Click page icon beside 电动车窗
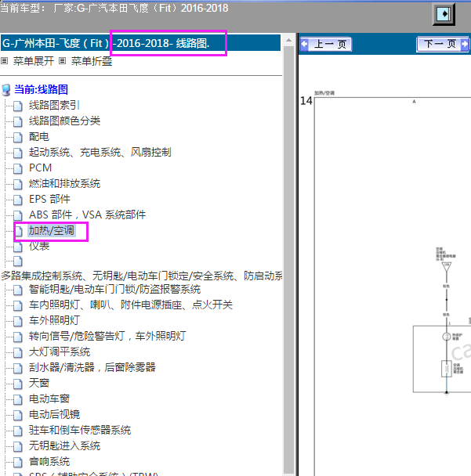Screen dimensions: 471x476 (18, 399)
